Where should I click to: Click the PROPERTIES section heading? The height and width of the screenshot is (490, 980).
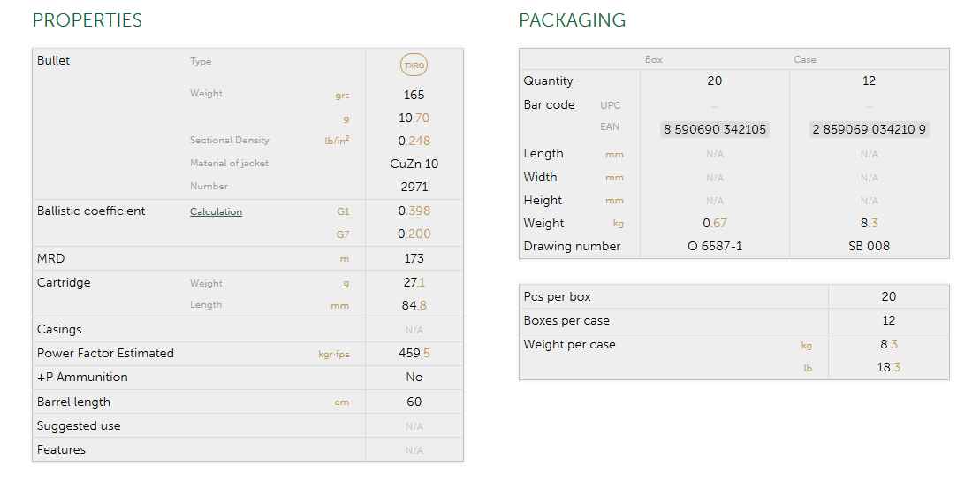click(x=87, y=20)
